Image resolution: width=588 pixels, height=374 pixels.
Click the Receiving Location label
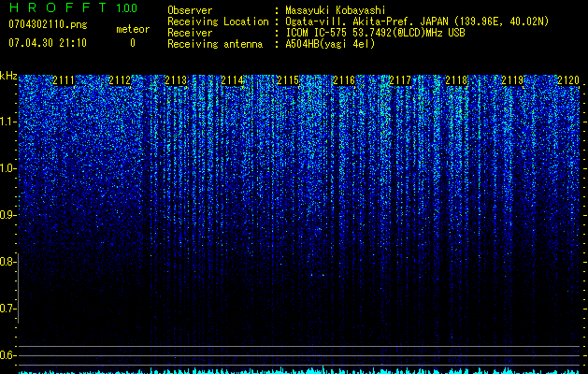click(218, 22)
